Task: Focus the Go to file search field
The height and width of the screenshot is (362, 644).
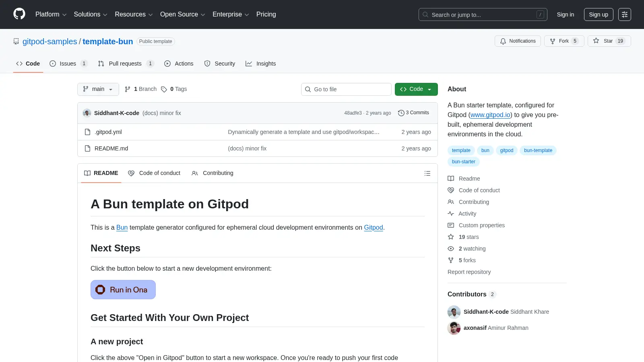Action: tap(346, 89)
